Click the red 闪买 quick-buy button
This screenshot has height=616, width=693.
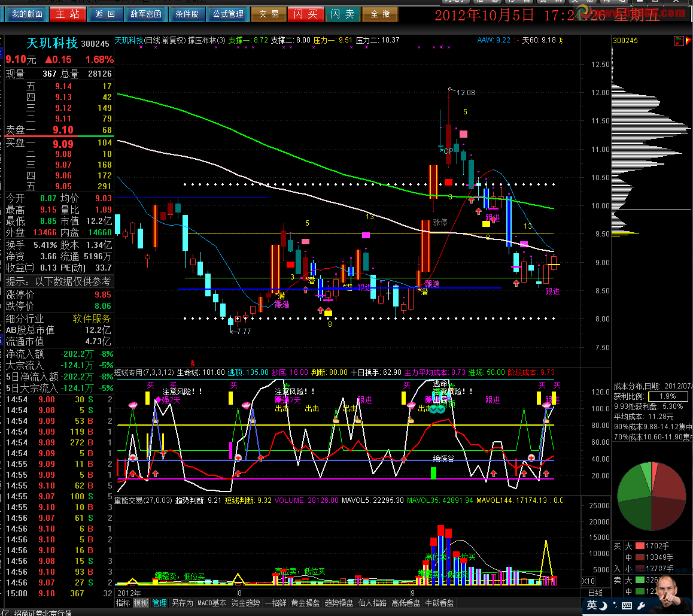click(x=306, y=14)
